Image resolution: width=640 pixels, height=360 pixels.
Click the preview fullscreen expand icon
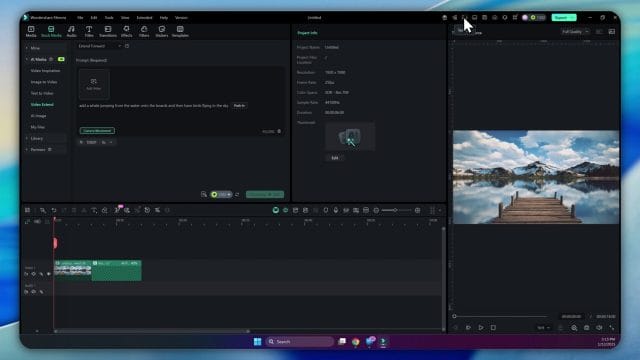pyautogui.click(x=611, y=328)
